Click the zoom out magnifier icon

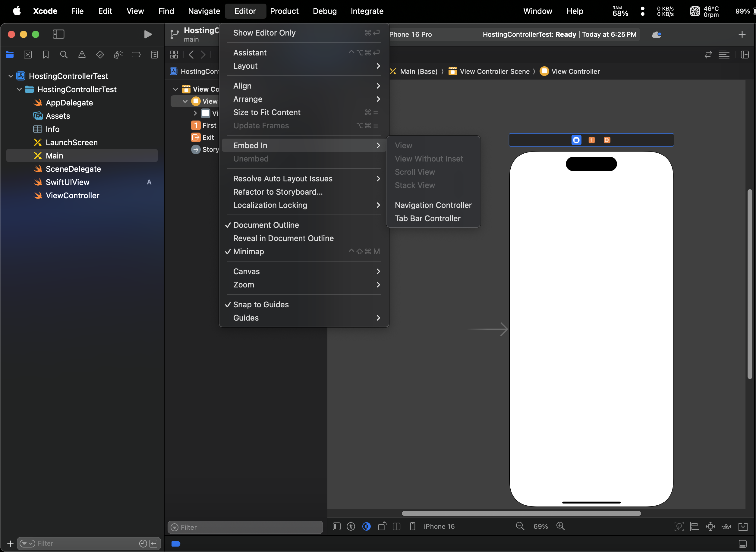pos(520,526)
